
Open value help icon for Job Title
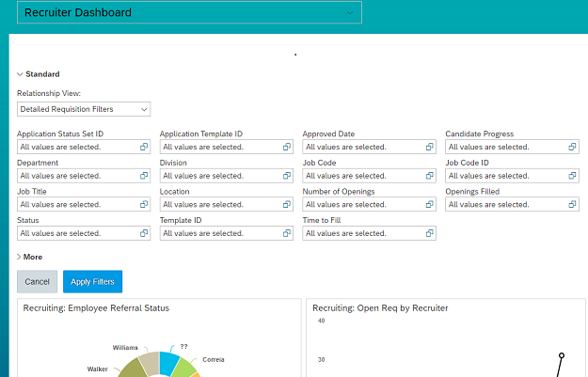[144, 205]
